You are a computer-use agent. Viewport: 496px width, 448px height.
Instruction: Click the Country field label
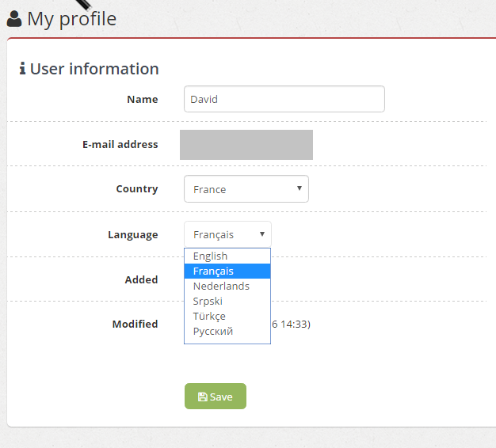click(137, 188)
